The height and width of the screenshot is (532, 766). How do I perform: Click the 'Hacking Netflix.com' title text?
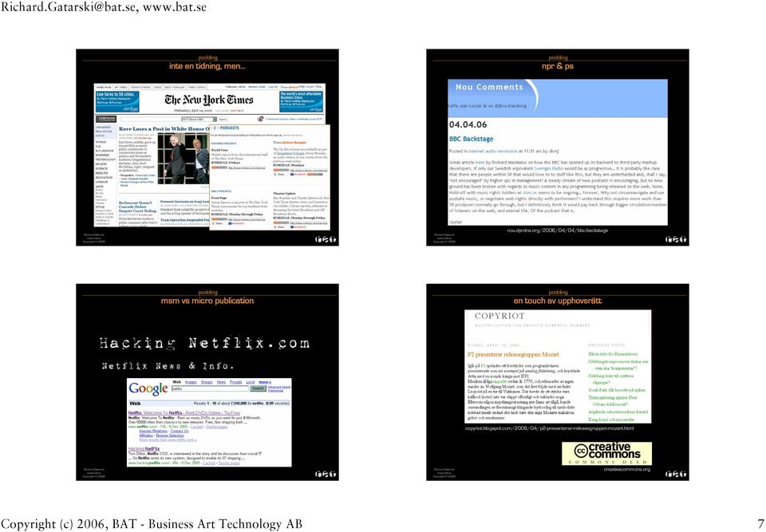(204, 343)
